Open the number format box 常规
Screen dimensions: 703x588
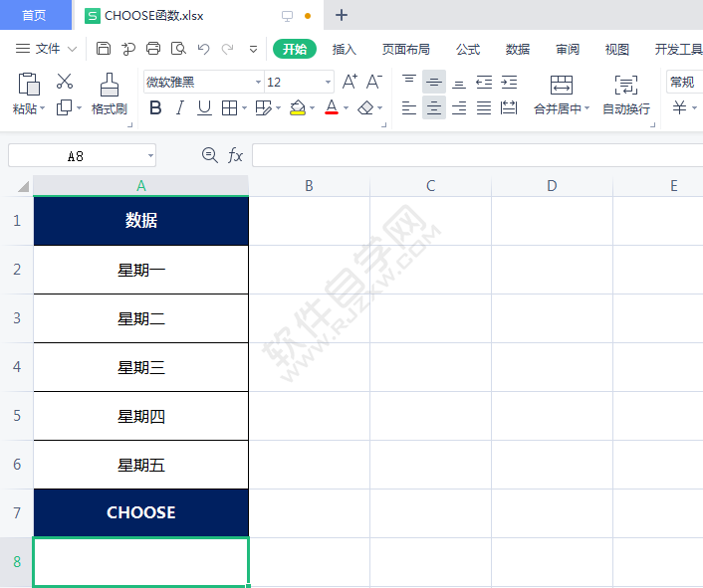(x=684, y=82)
